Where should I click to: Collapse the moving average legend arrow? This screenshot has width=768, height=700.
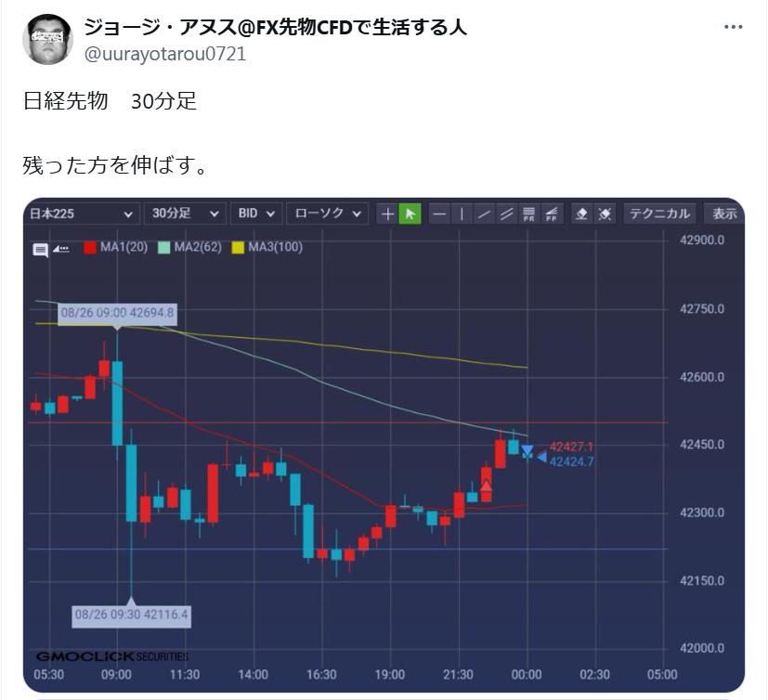click(x=60, y=249)
